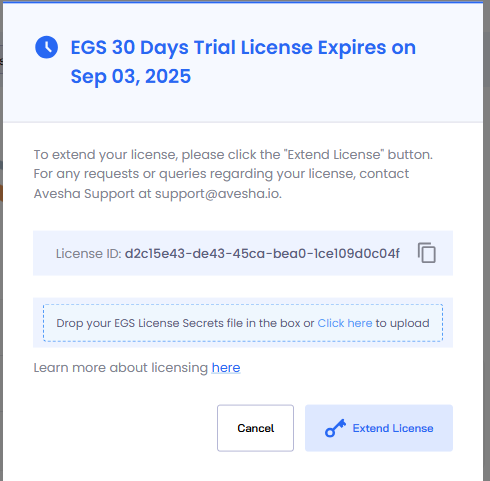The height and width of the screenshot is (481, 490).
Task: Cancel the license dialog
Action: tap(255, 428)
